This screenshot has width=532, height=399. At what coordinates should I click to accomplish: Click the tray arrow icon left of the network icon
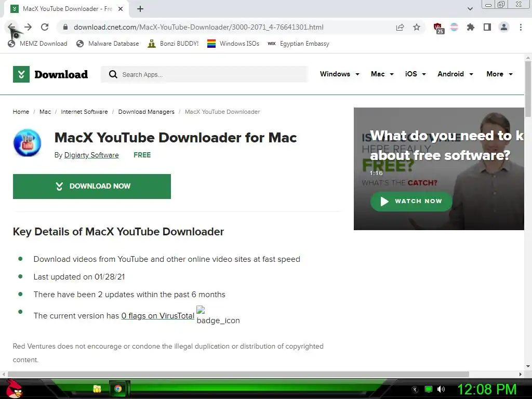click(x=415, y=390)
